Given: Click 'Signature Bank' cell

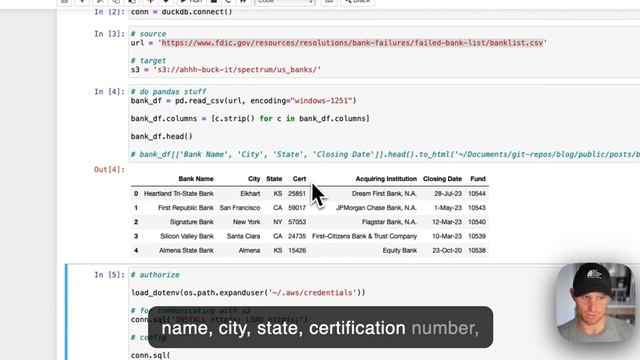Looking at the screenshot, I should tap(192, 222).
